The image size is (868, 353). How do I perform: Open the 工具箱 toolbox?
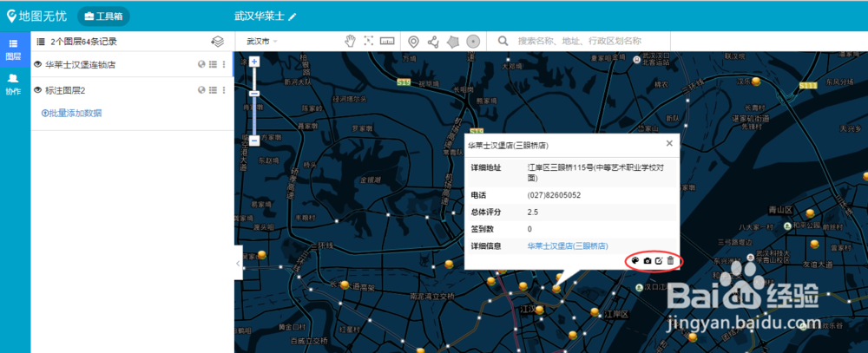(x=103, y=16)
